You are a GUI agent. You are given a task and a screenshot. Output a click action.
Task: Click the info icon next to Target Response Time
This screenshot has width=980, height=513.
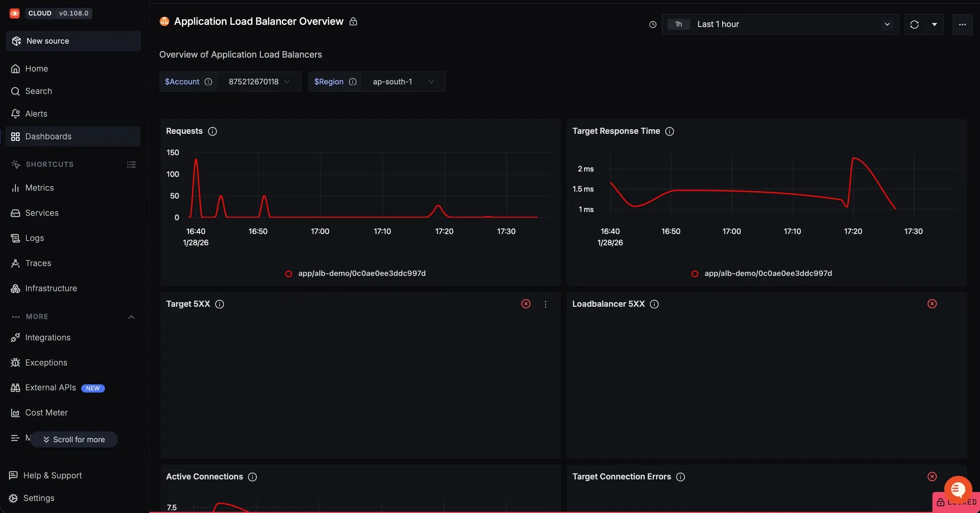(669, 131)
